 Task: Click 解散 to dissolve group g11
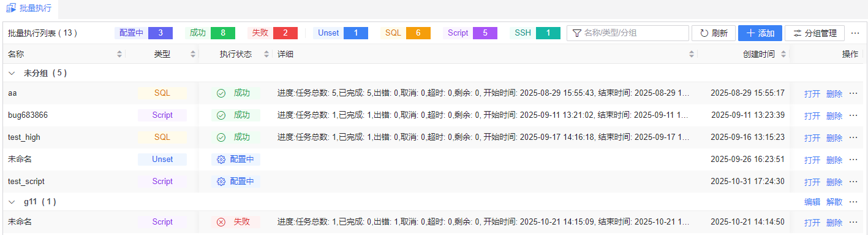pyautogui.click(x=834, y=202)
